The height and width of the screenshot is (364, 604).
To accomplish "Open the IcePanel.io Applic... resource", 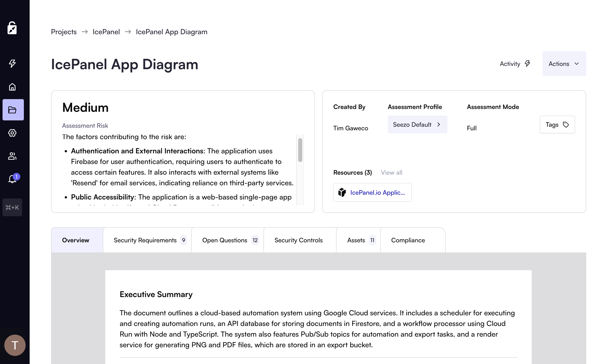I will 372,192.
